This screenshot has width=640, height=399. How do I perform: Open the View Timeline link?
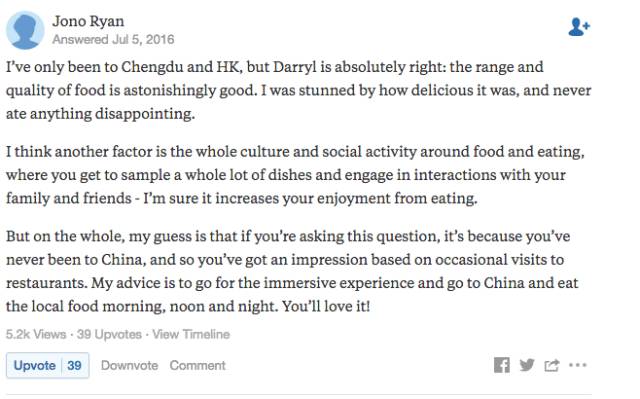pyautogui.click(x=191, y=335)
